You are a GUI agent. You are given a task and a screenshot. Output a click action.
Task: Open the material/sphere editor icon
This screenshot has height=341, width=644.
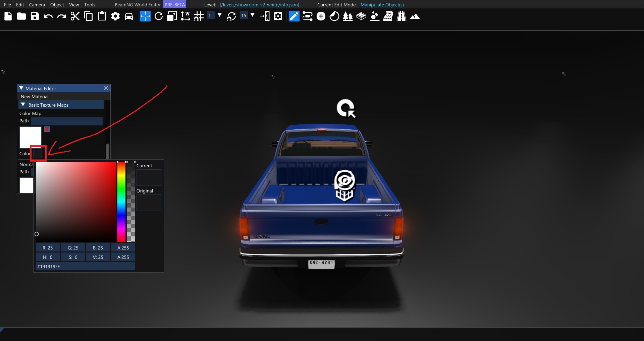(x=334, y=16)
